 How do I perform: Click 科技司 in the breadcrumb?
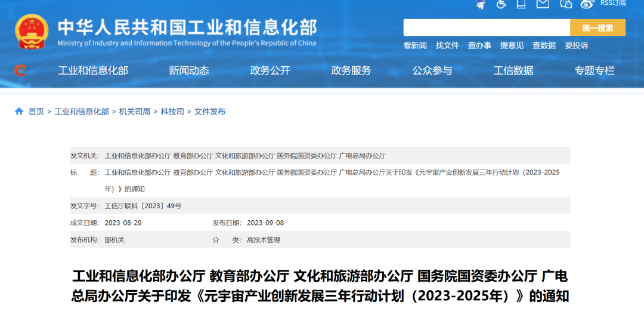(172, 112)
